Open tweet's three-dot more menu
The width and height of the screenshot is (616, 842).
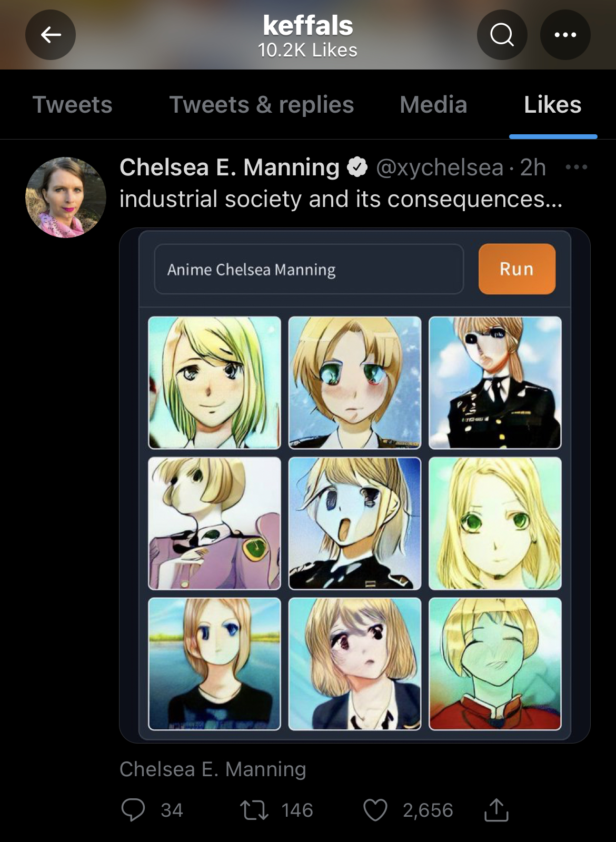(576, 167)
